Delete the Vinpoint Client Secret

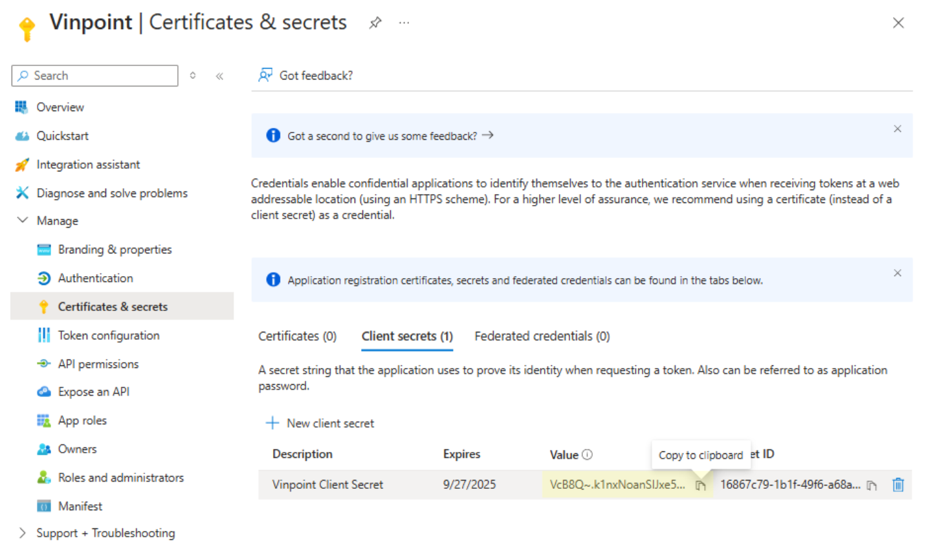(x=898, y=484)
